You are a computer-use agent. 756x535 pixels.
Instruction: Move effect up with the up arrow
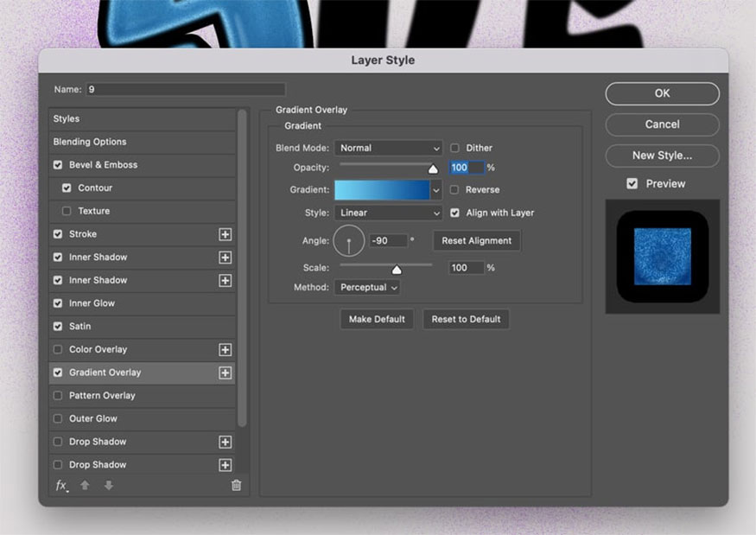tap(85, 486)
